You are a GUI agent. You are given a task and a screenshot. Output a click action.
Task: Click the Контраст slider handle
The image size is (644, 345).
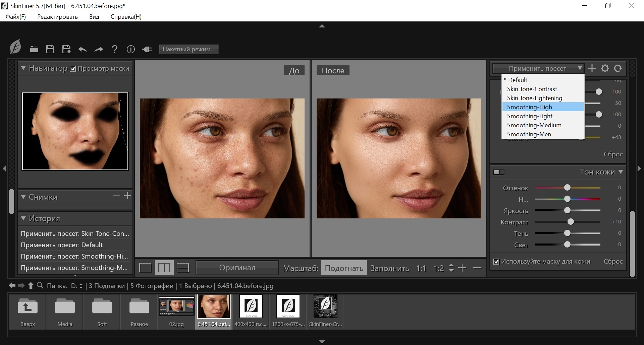click(x=571, y=222)
